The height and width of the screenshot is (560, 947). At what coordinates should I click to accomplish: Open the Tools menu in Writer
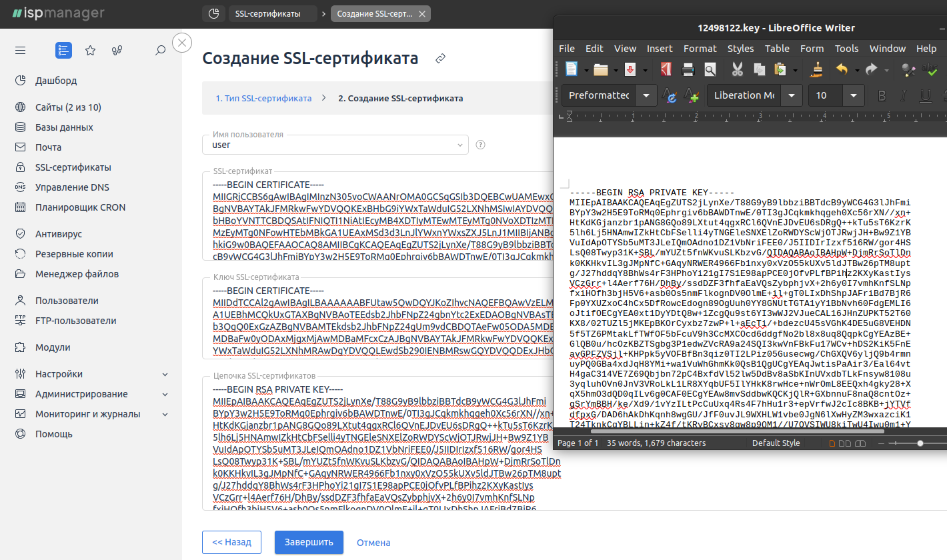847,49
